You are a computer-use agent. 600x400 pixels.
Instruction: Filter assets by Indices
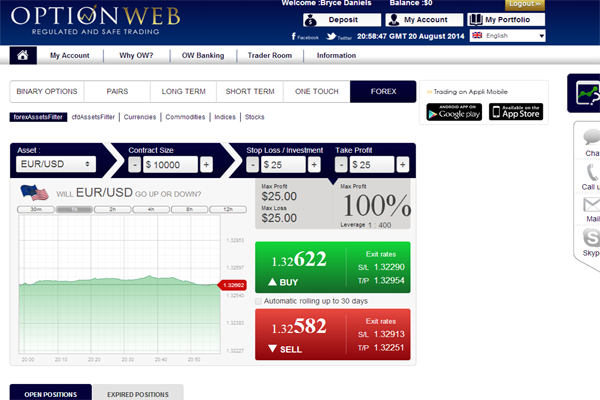pos(225,117)
